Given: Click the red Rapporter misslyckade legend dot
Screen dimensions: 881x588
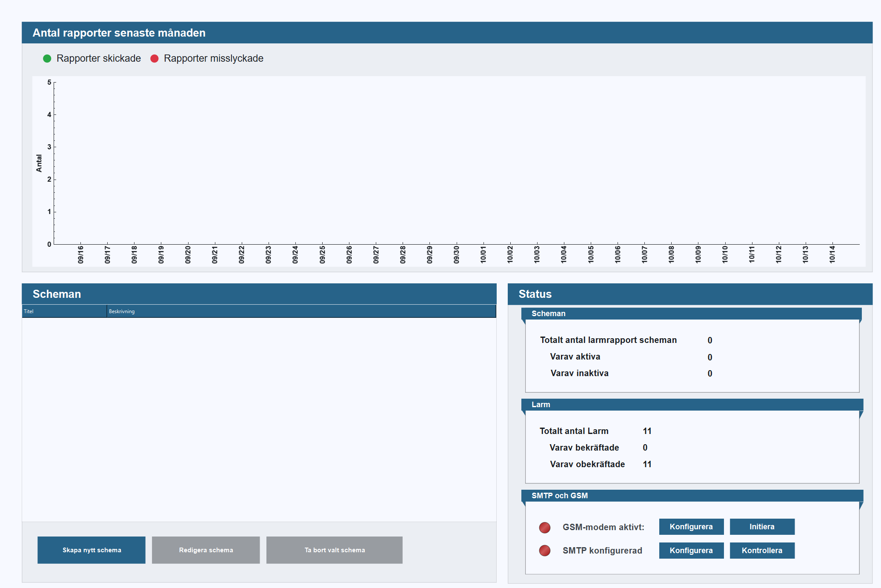Looking at the screenshot, I should 154,59.
